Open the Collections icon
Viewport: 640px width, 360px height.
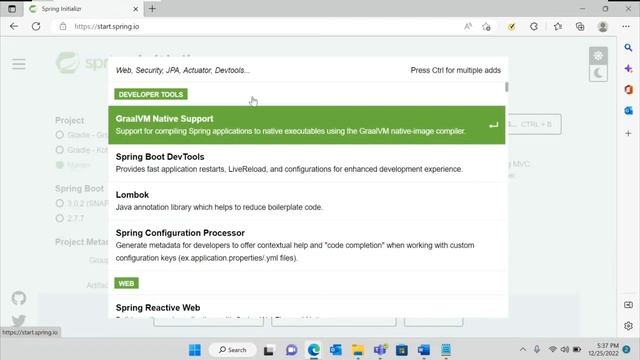tap(580, 27)
